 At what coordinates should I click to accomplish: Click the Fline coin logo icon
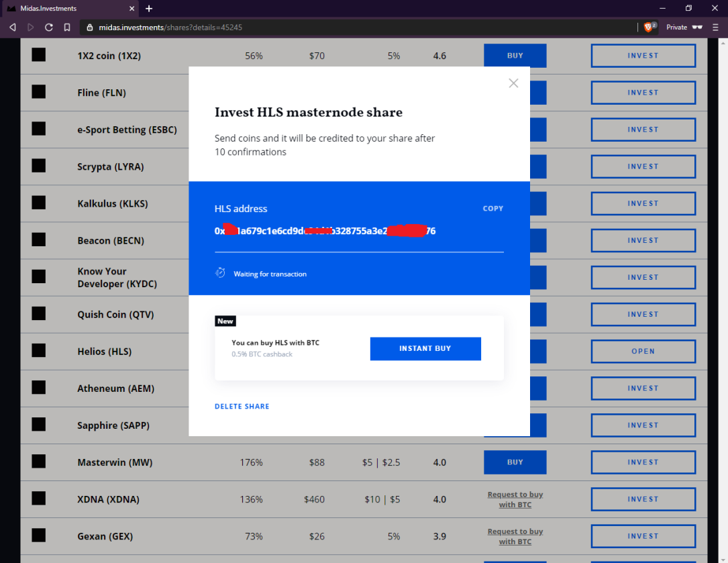pyautogui.click(x=38, y=91)
